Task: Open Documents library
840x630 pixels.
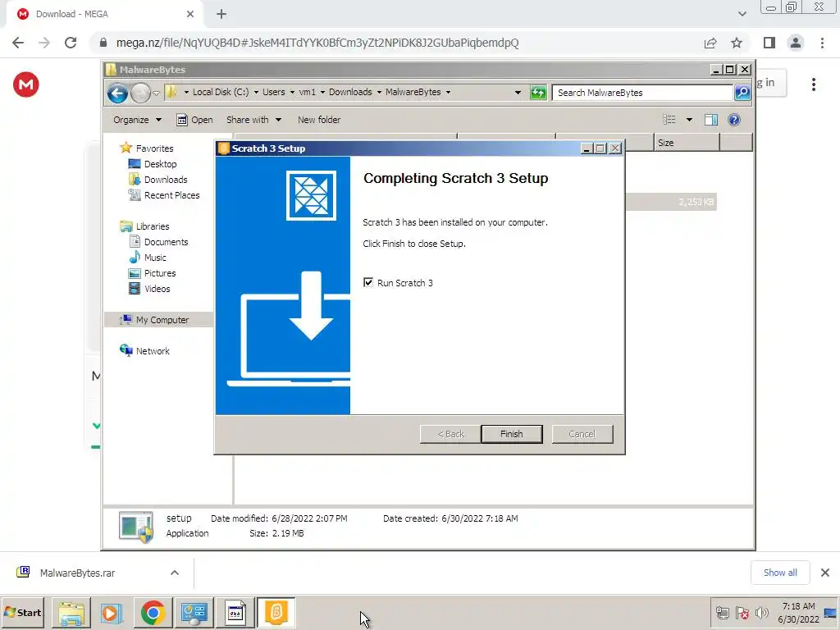Action: pos(166,242)
